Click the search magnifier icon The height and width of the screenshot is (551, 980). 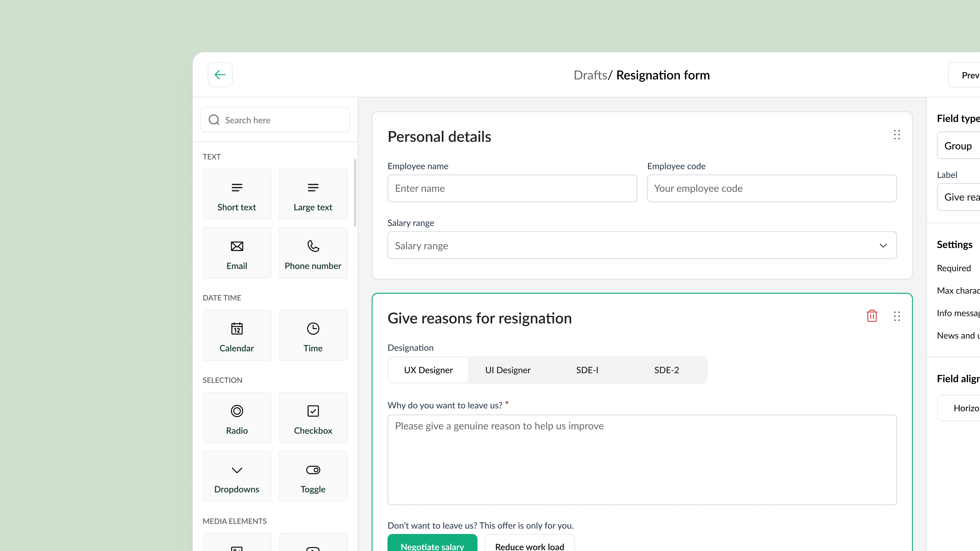pyautogui.click(x=214, y=120)
